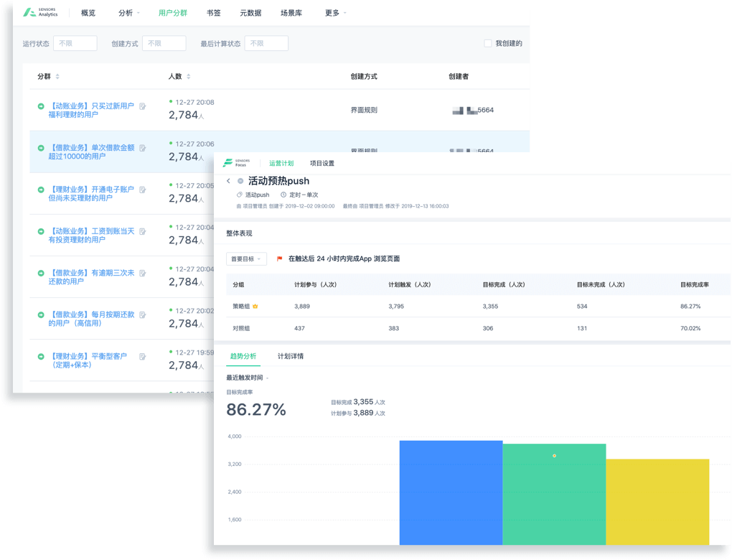The height and width of the screenshot is (560, 732).
Task: Expand the 首要目标 dropdown
Action: [246, 258]
